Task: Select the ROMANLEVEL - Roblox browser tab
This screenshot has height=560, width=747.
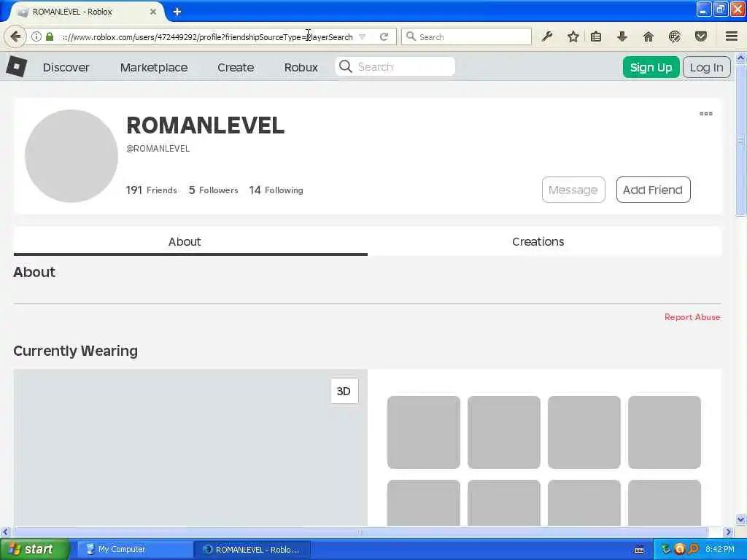Action: [86, 12]
